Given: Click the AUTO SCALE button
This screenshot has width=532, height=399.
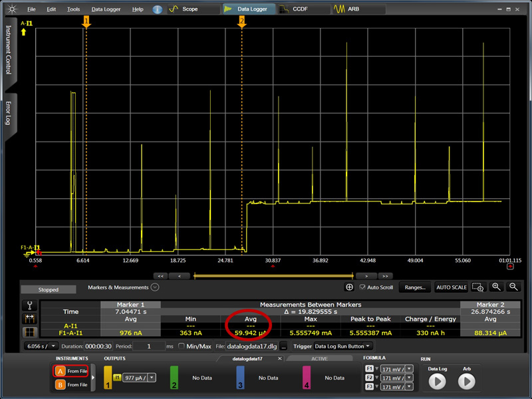Looking at the screenshot, I should [452, 287].
